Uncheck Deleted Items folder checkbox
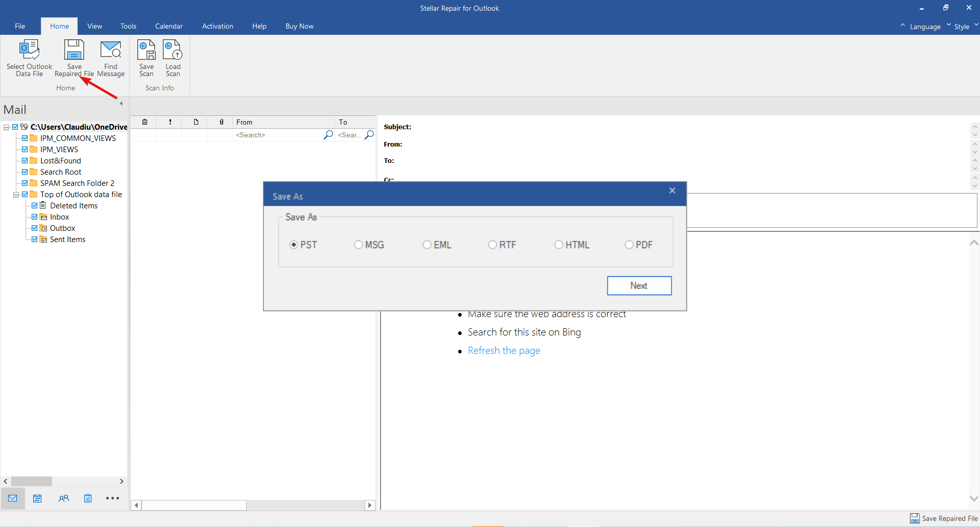This screenshot has height=527, width=980. point(34,205)
